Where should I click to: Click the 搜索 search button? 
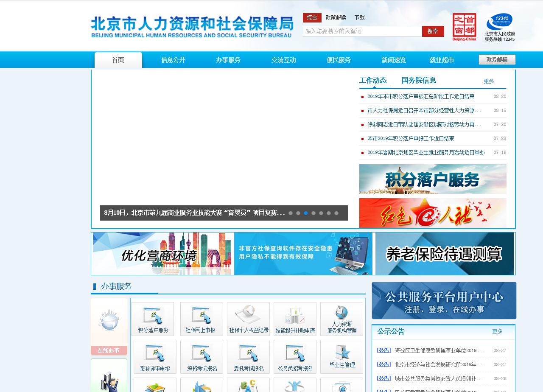433,31
